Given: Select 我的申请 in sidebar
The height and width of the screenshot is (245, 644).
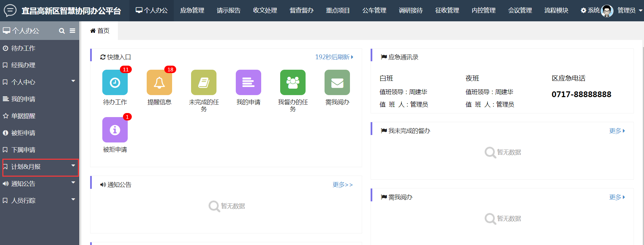Looking at the screenshot, I should click(40, 99).
